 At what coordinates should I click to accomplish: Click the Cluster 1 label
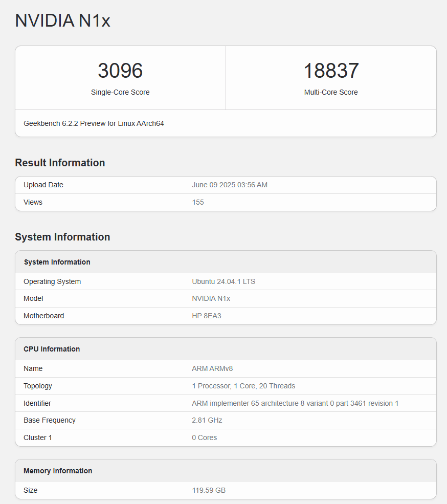click(x=38, y=438)
